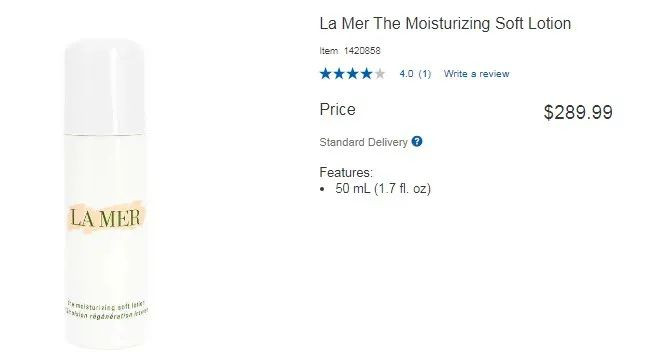
Task: Click the 4.0 rating score
Action: tap(406, 74)
